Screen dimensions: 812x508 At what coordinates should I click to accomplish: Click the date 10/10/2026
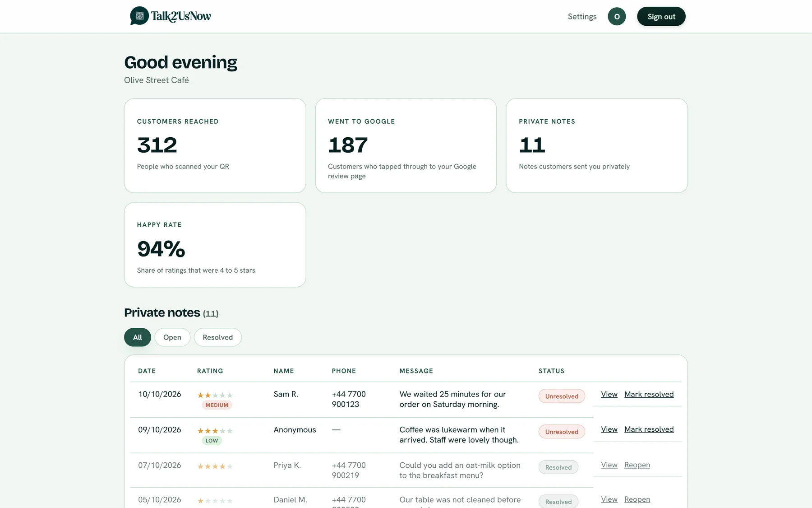160,394
